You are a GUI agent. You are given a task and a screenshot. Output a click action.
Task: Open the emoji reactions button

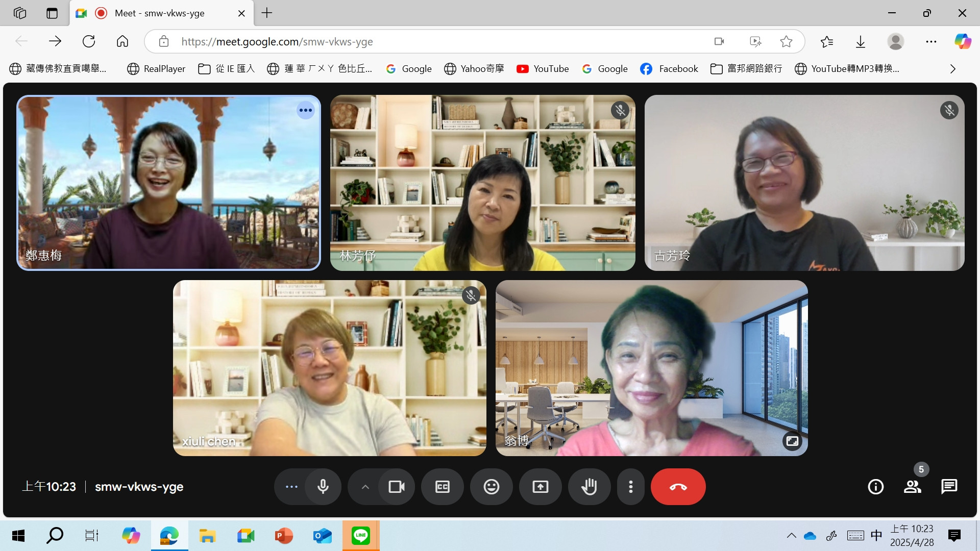pyautogui.click(x=491, y=487)
